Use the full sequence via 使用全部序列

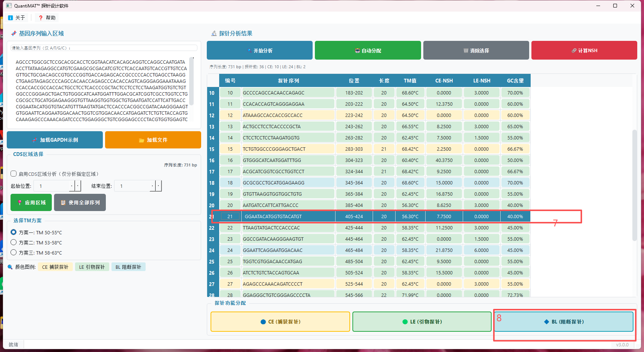pyautogui.click(x=80, y=202)
